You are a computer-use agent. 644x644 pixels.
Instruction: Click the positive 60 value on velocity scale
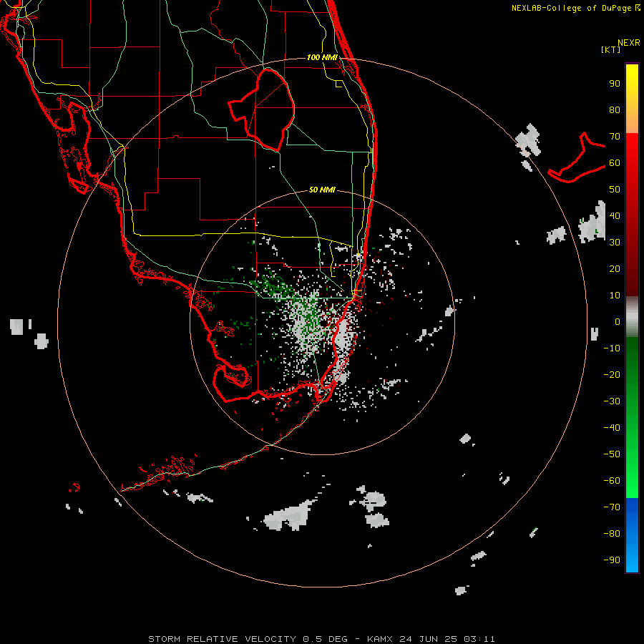click(615, 162)
